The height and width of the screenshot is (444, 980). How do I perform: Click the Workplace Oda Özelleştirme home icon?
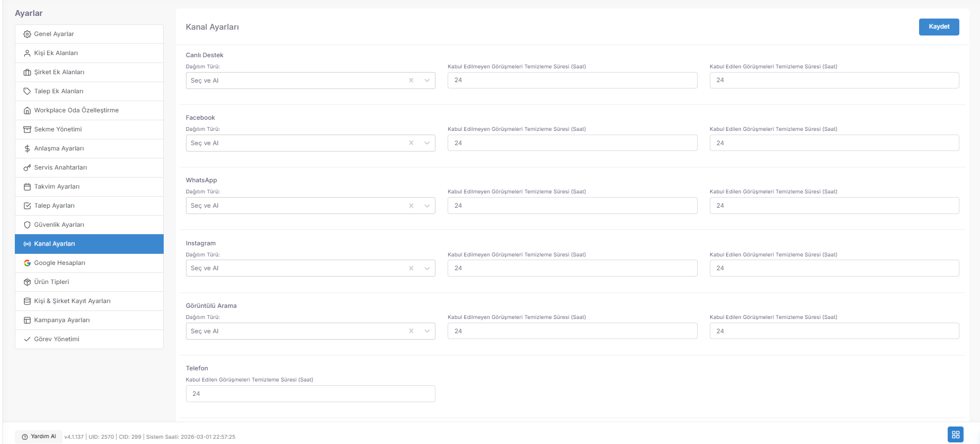[x=27, y=110]
